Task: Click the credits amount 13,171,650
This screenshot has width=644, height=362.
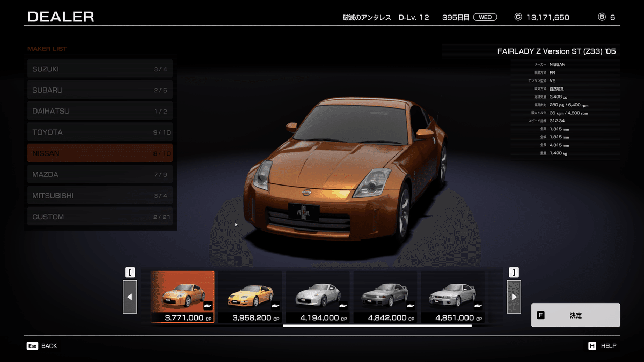Action: pyautogui.click(x=548, y=17)
